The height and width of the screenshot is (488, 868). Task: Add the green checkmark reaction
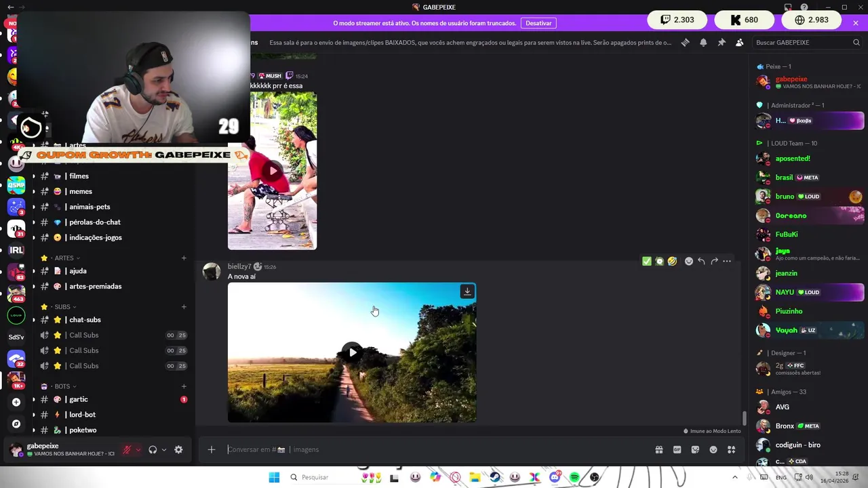pos(646,261)
